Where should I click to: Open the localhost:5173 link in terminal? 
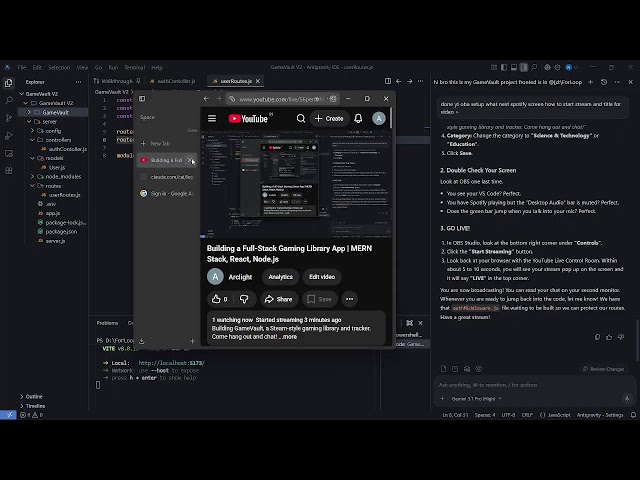click(x=171, y=363)
